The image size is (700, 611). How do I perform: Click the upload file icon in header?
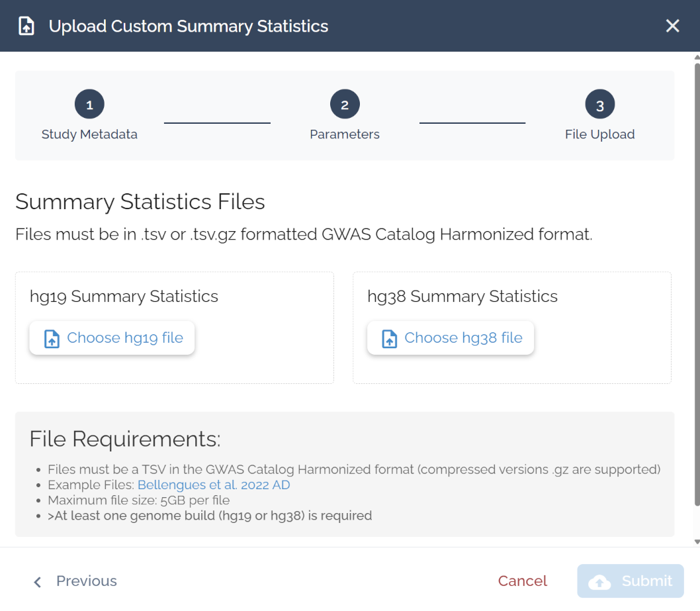click(26, 26)
